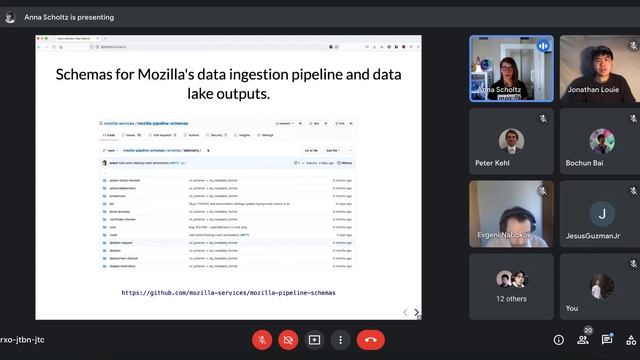The height and width of the screenshot is (360, 640).
Task: Show the participants list icon
Action: [x=583, y=340]
